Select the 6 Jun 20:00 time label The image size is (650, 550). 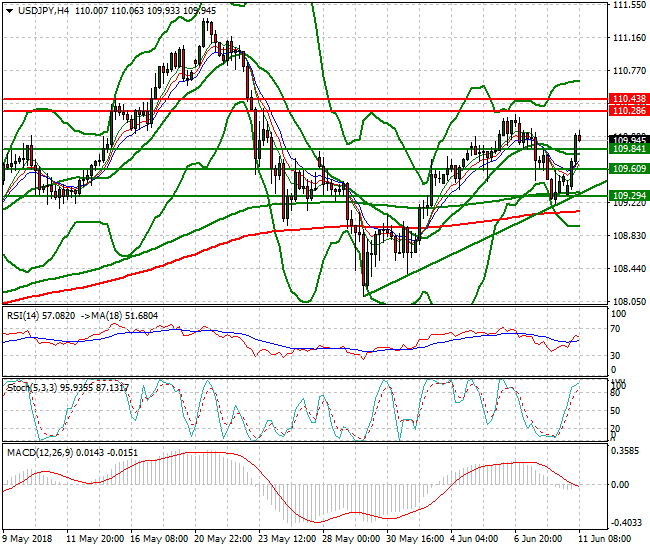(x=538, y=539)
